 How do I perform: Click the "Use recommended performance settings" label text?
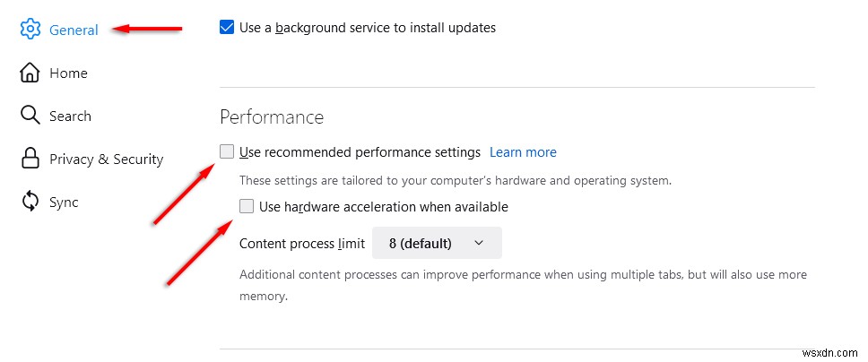360,152
